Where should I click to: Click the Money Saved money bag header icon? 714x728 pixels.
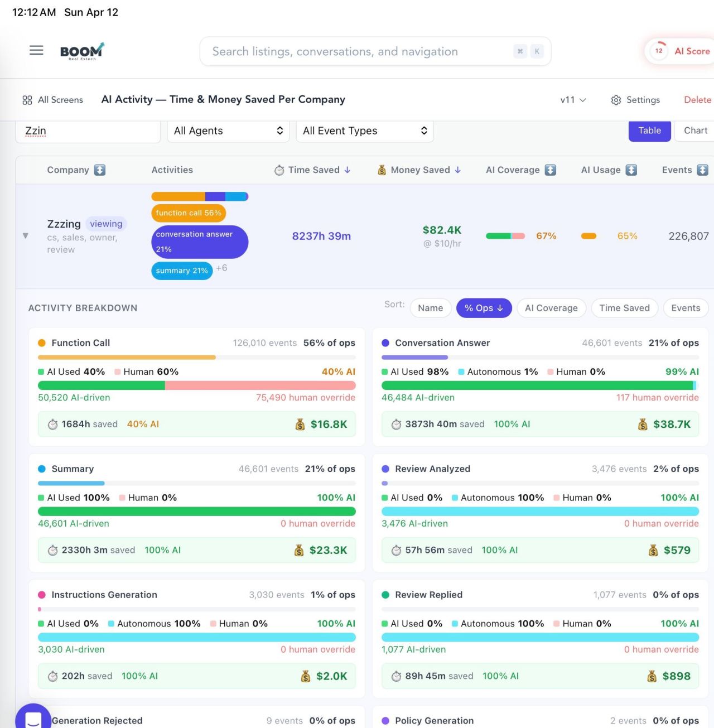[x=382, y=170]
